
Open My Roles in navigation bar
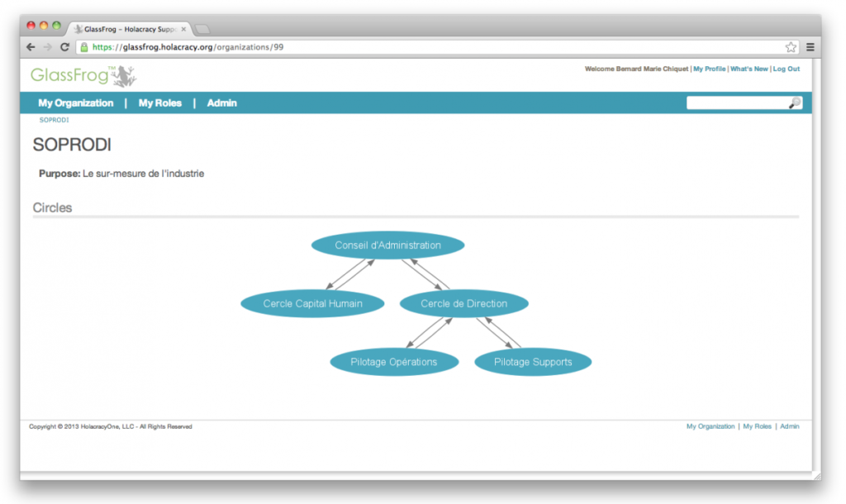(159, 103)
